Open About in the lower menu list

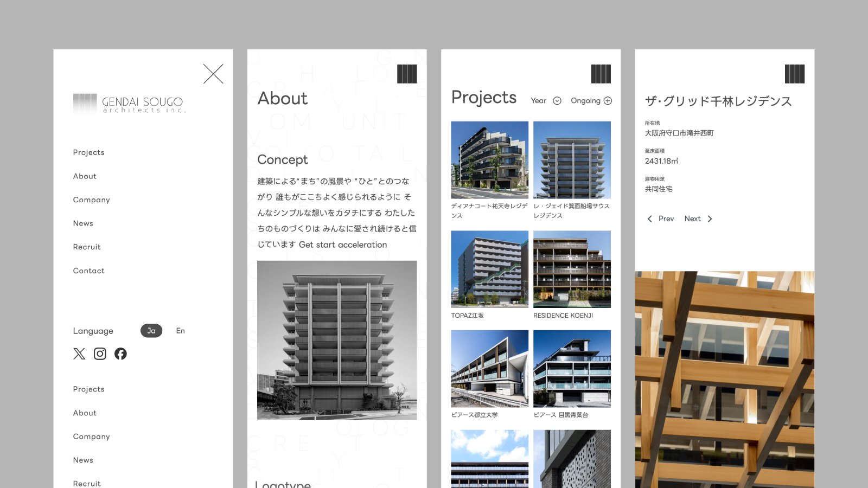point(85,413)
